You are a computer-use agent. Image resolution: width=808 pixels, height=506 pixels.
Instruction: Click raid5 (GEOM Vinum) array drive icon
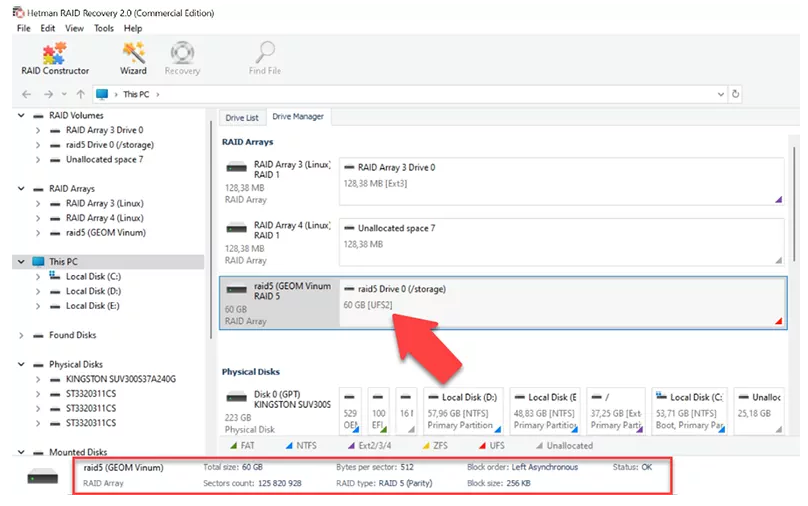click(237, 289)
